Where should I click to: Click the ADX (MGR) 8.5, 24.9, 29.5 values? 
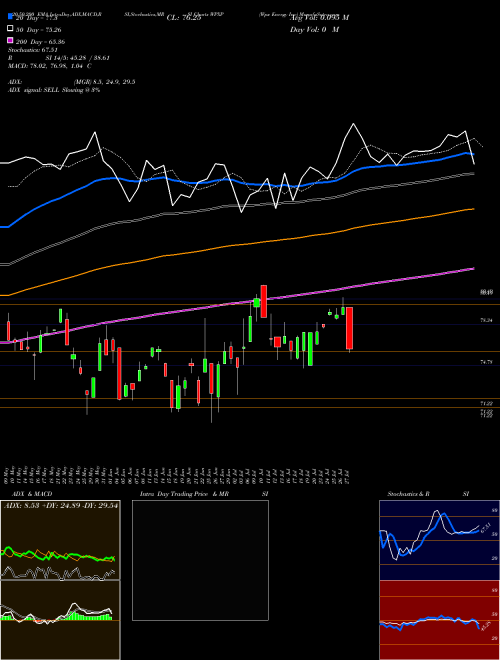click(x=104, y=82)
